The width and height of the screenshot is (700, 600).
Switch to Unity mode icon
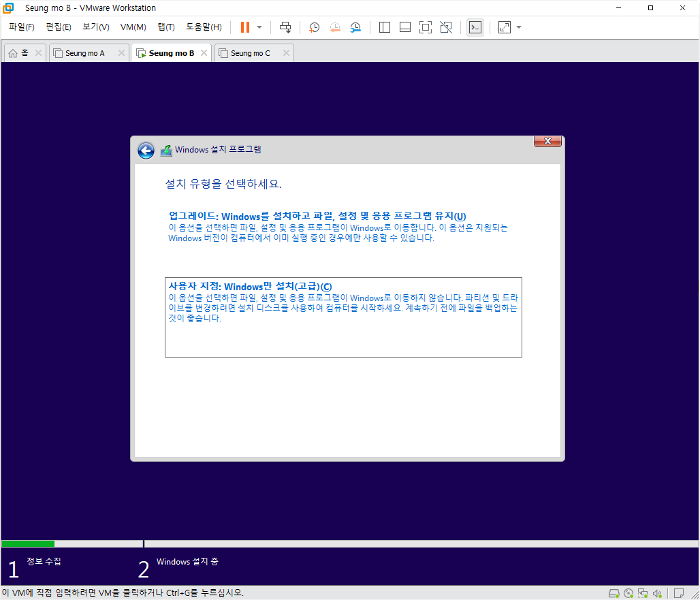pyautogui.click(x=446, y=27)
